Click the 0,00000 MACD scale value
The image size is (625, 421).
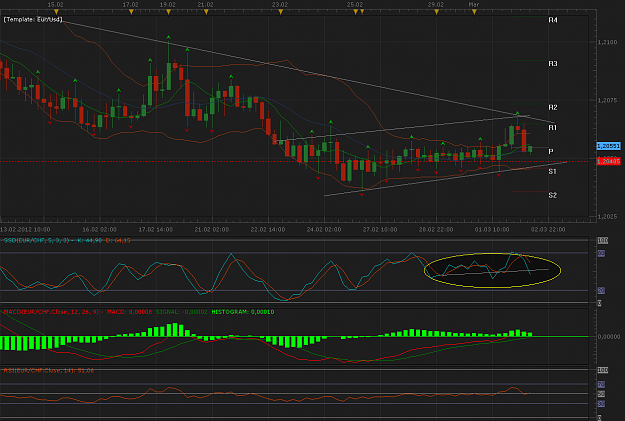[x=609, y=337]
